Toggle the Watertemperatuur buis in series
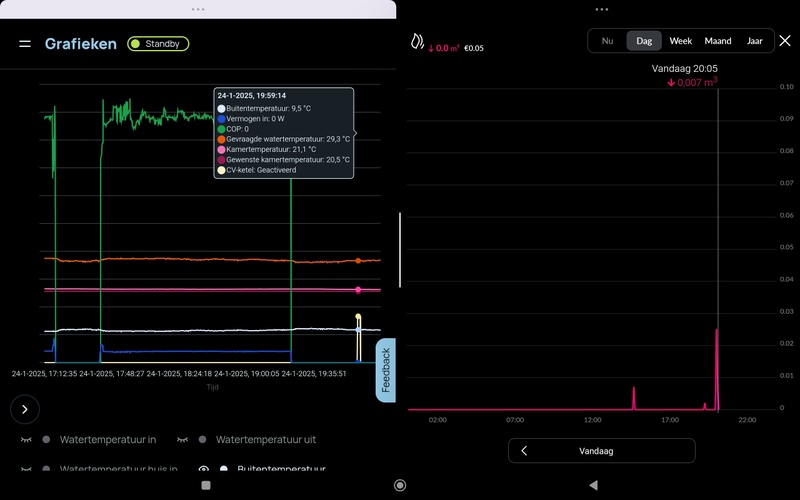Screen dimensions: 800x500 [x=26, y=468]
